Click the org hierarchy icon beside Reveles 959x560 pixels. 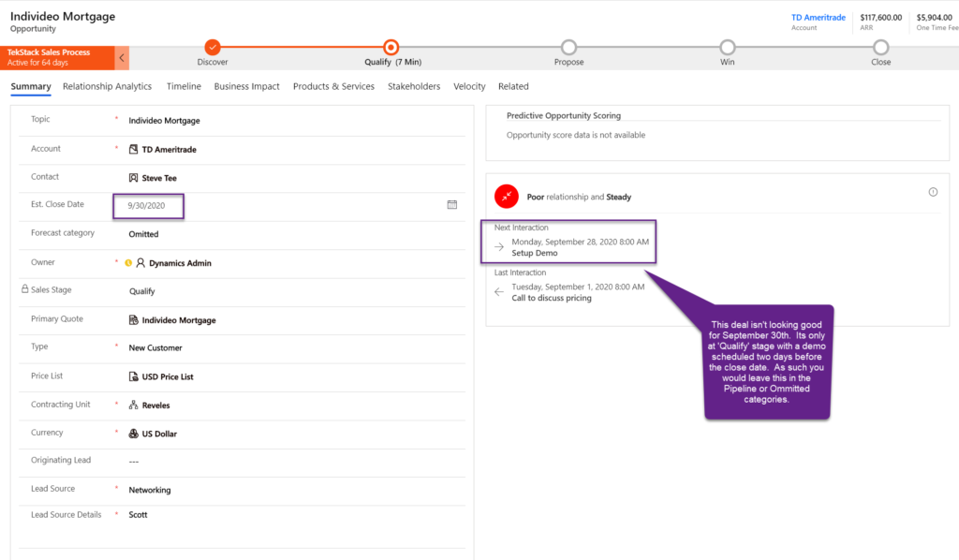pyautogui.click(x=133, y=405)
